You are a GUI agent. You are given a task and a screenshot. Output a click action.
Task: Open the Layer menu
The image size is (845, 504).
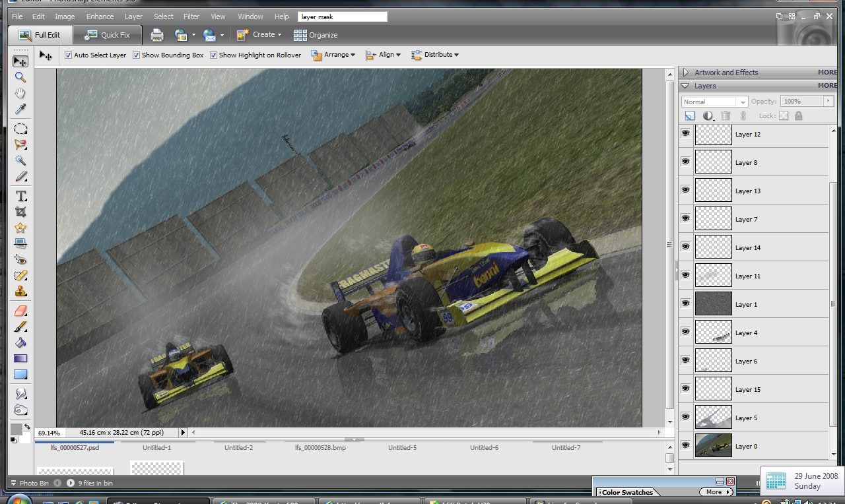pyautogui.click(x=133, y=16)
